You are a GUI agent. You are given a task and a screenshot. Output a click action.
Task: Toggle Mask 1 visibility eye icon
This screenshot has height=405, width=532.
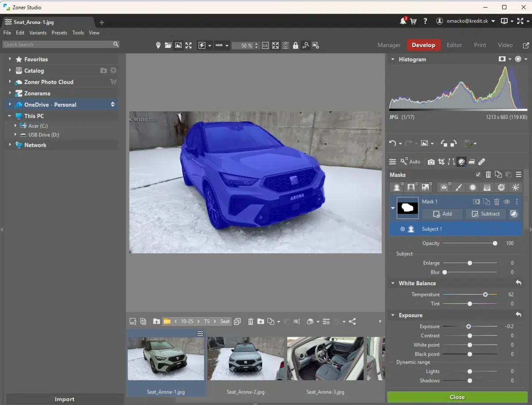coord(507,202)
